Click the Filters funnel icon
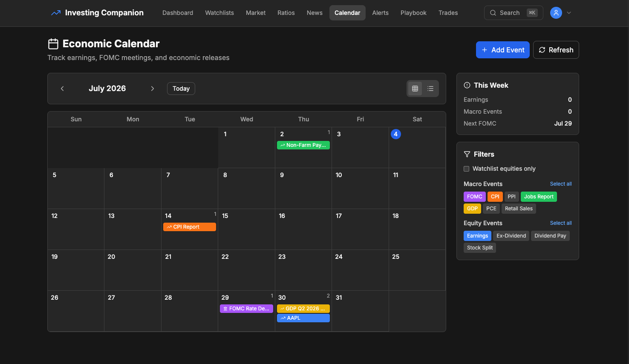Image resolution: width=629 pixels, height=364 pixels. 467,154
